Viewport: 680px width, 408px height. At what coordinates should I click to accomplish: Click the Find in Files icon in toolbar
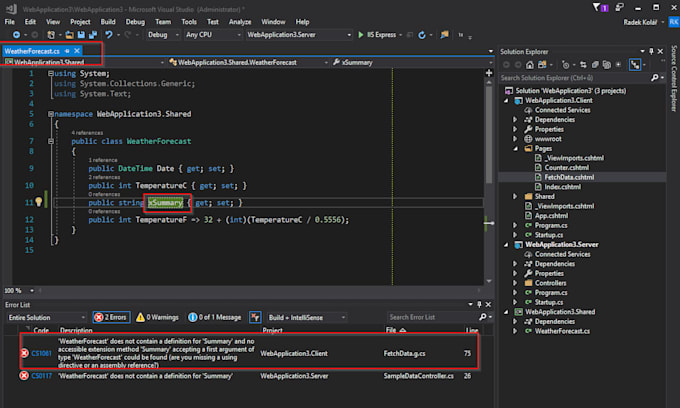pyautogui.click(x=444, y=35)
